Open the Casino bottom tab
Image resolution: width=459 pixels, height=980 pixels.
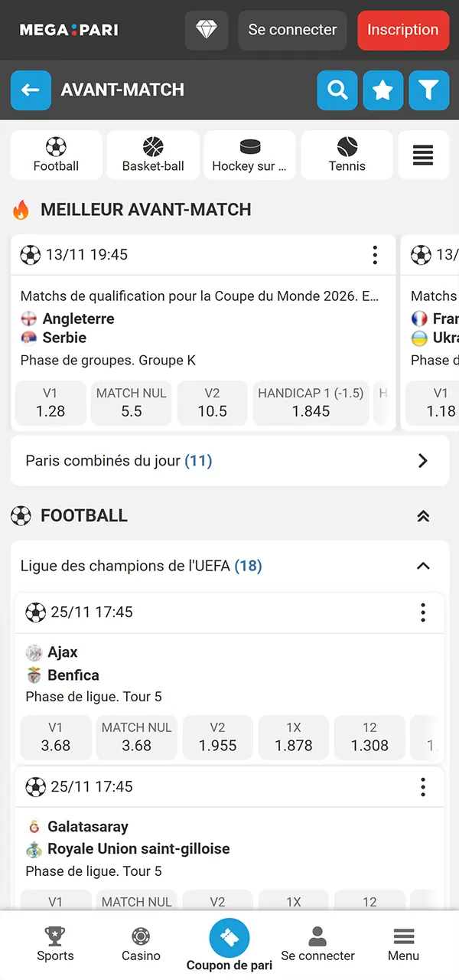click(141, 944)
